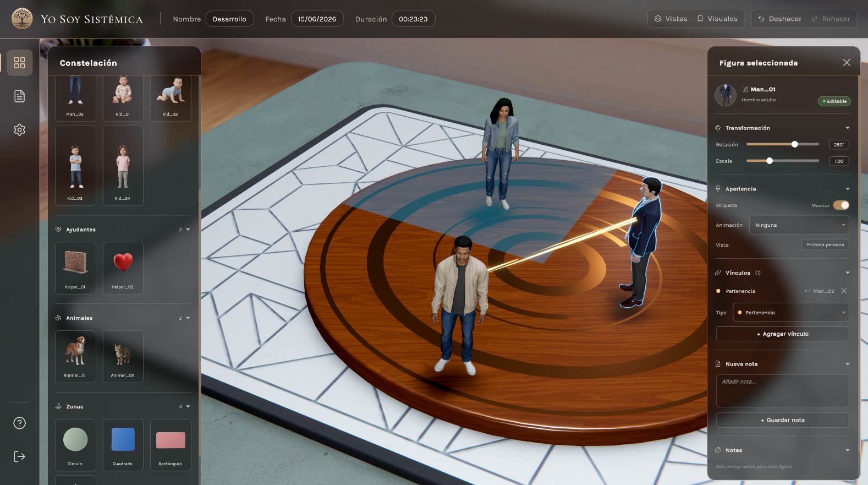Open the grid dashboard sidebar icon

click(20, 63)
